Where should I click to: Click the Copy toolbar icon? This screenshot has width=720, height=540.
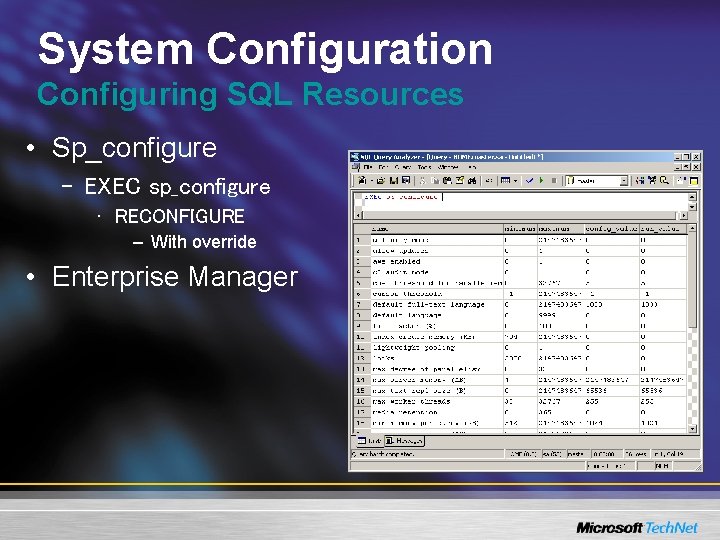[435, 180]
